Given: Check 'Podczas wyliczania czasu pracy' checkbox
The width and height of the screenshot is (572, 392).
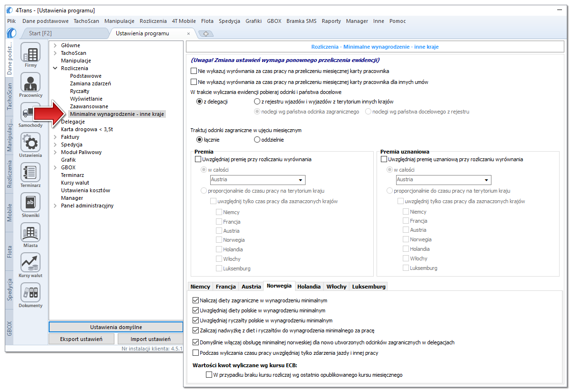Looking at the screenshot, I should [195, 353].
